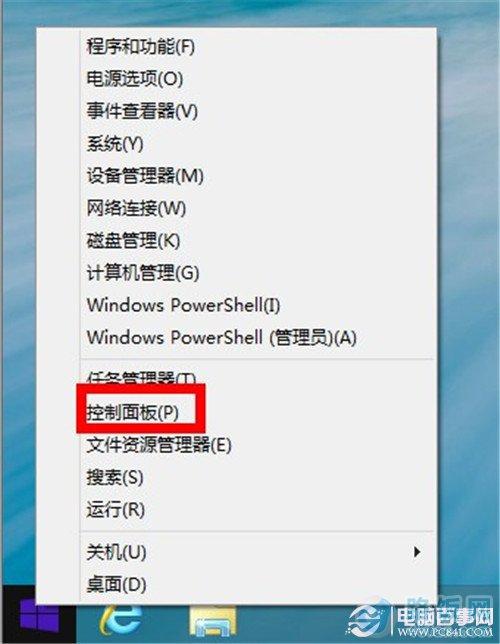500x644 pixels.
Task: Click 关机(U) menu item
Action: (x=116, y=552)
